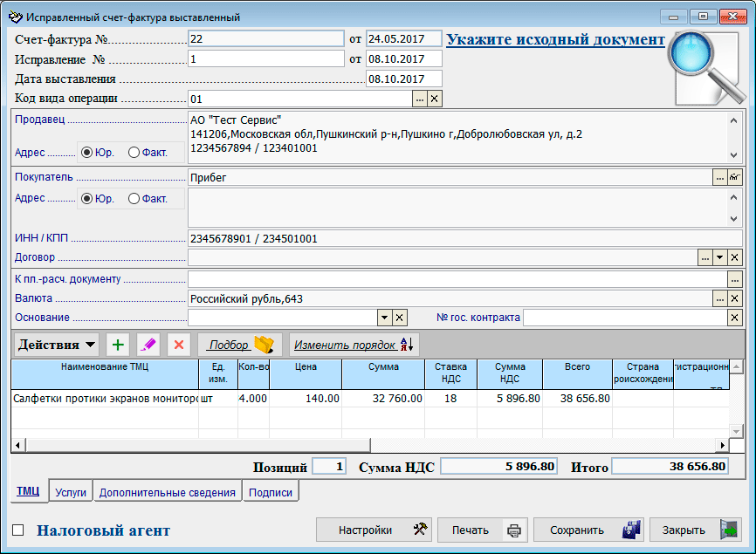Click the № гос. контракта input field

coord(625,318)
